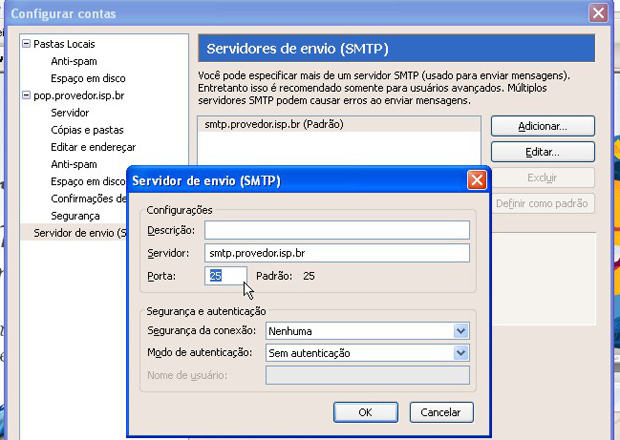The image size is (620, 440).
Task: Click the Adicionar... button
Action: click(542, 127)
